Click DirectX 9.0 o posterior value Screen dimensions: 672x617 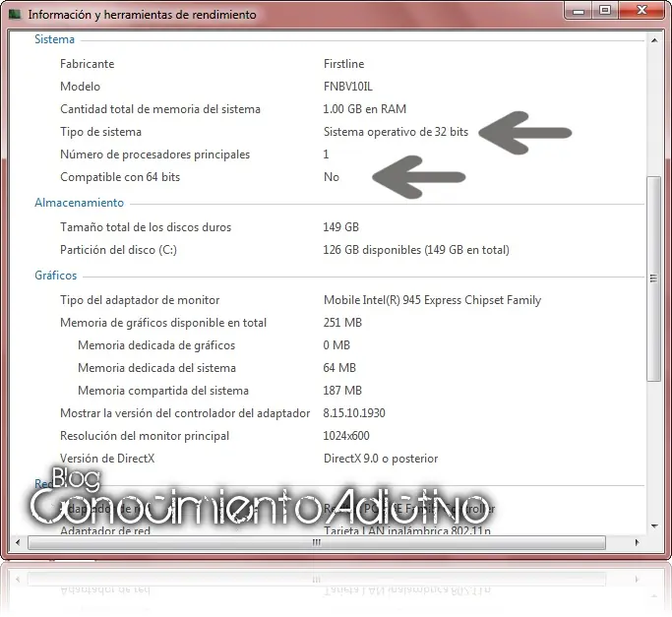(381, 459)
